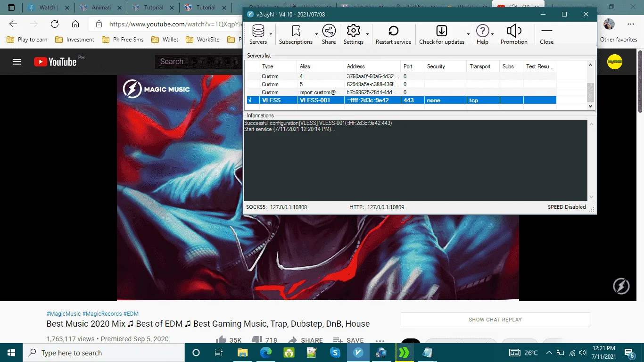This screenshot has height=362, width=644.
Task: Click the #EDM hashtag link
Action: 131,314
